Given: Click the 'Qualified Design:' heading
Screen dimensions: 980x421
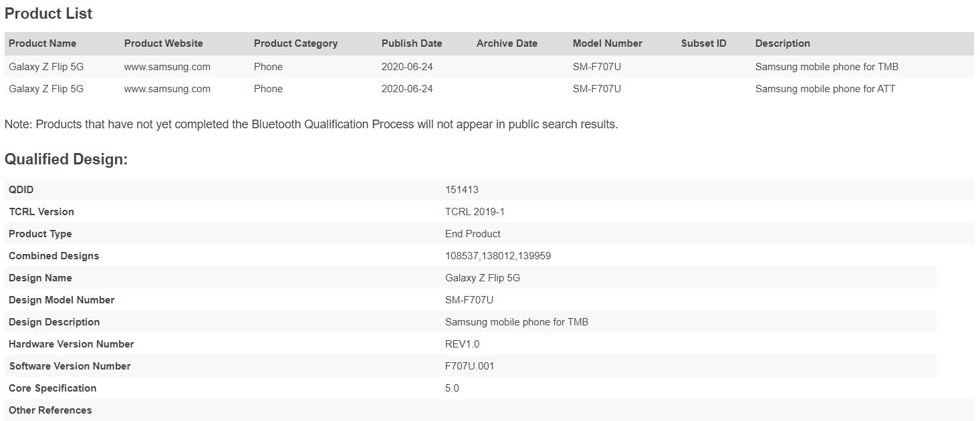Looking at the screenshot, I should pos(66,159).
